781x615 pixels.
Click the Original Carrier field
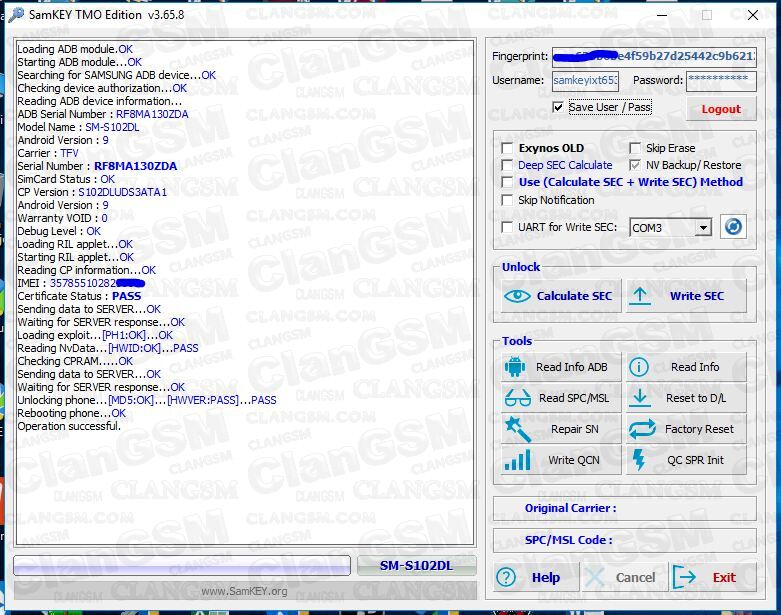click(625, 508)
